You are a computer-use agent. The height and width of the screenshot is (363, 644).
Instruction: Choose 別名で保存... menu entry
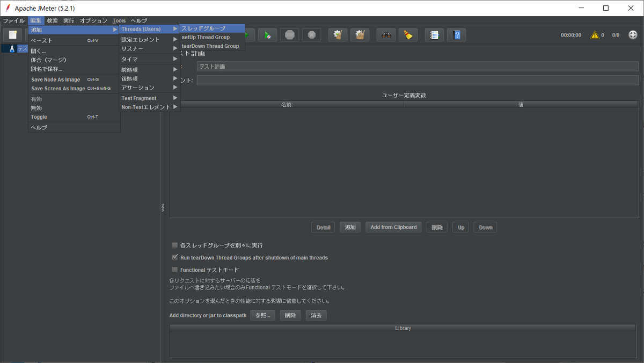(x=74, y=69)
